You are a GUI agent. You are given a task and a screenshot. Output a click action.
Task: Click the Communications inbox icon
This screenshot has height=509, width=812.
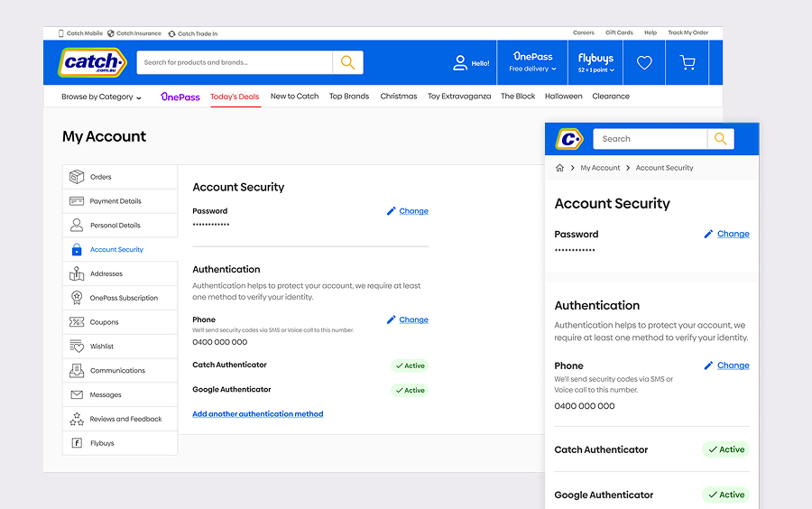pyautogui.click(x=77, y=370)
